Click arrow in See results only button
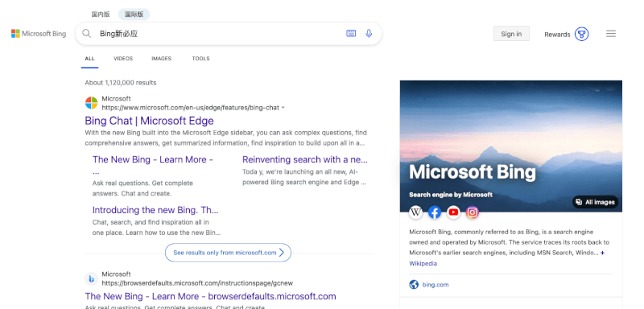The width and height of the screenshot is (644, 309). [x=281, y=253]
